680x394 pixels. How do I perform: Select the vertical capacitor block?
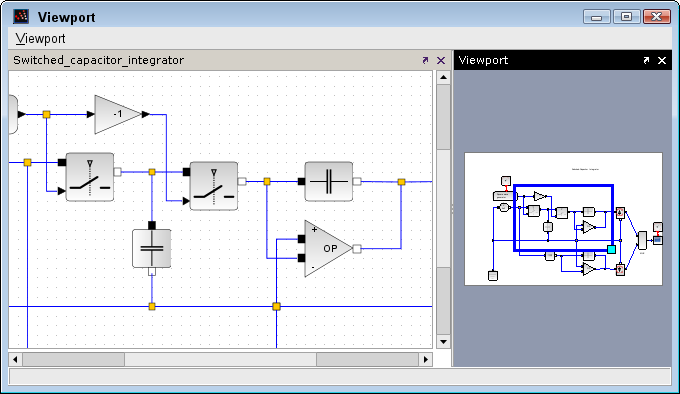(152, 248)
